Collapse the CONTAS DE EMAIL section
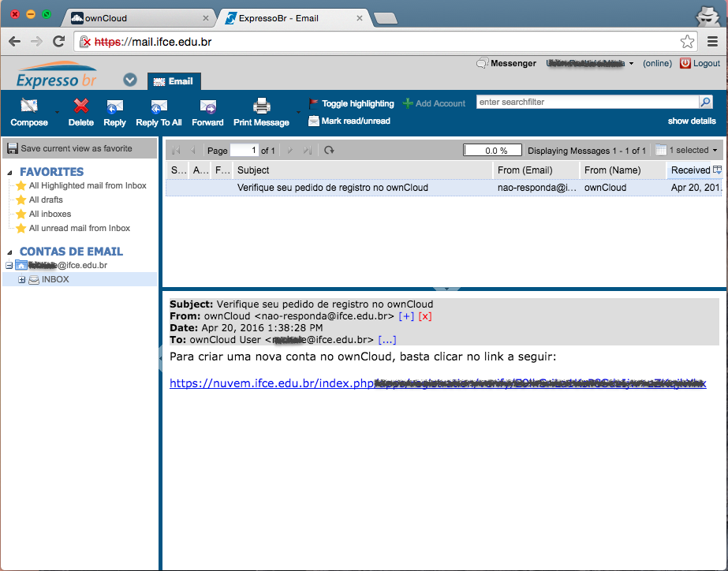Viewport: 728px width, 571px height. click(x=9, y=252)
